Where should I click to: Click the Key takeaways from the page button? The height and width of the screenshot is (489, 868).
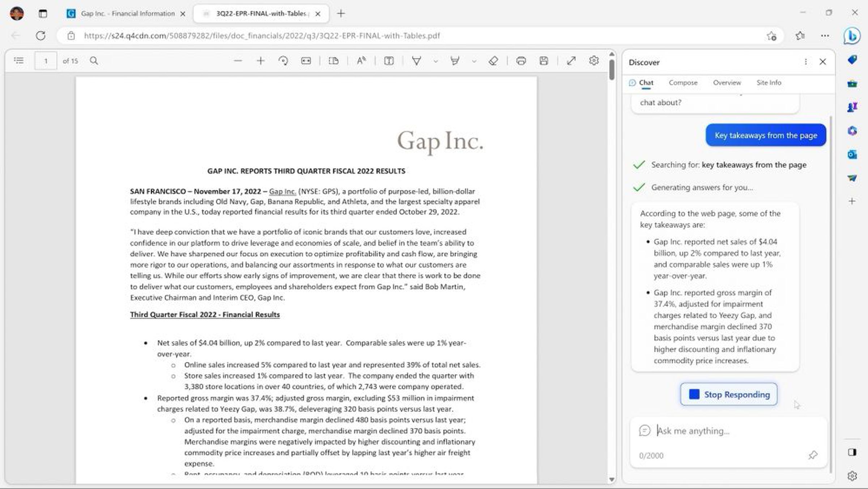(765, 134)
